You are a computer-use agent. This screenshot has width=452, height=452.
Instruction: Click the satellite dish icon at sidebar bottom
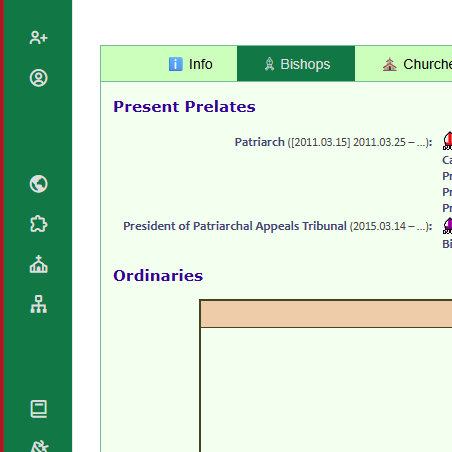39,446
